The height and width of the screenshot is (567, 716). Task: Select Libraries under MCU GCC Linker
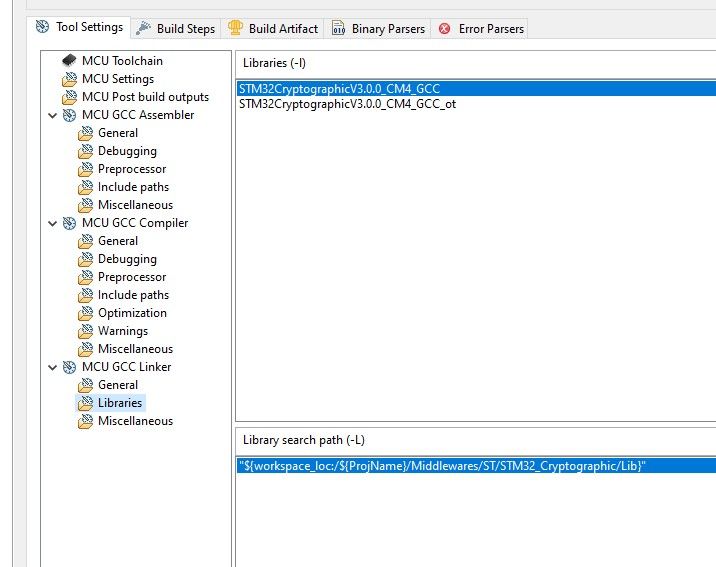coord(120,403)
